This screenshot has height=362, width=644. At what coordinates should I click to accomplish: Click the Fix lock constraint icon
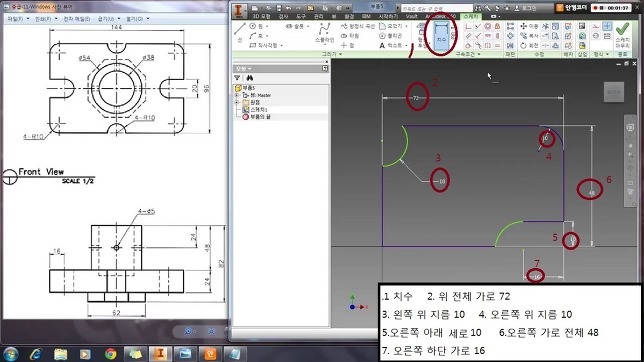pyautogui.click(x=497, y=26)
